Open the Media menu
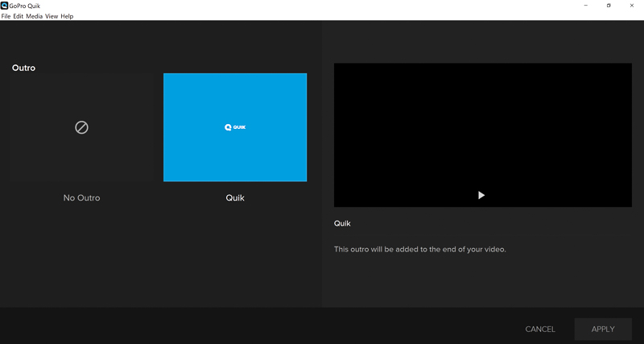This screenshot has width=644, height=344. coord(34,16)
